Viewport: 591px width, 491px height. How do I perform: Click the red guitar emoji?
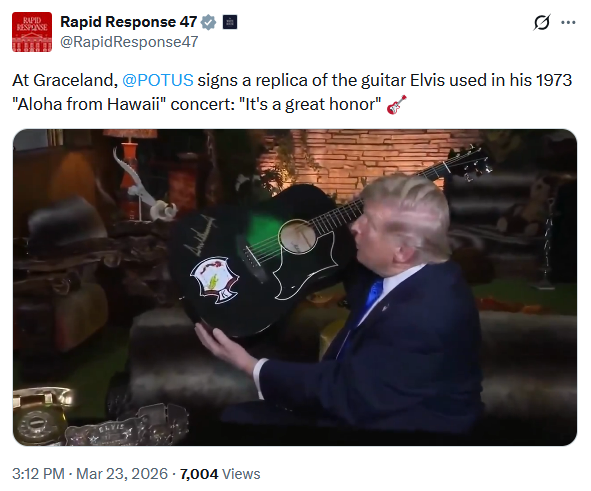[397, 104]
